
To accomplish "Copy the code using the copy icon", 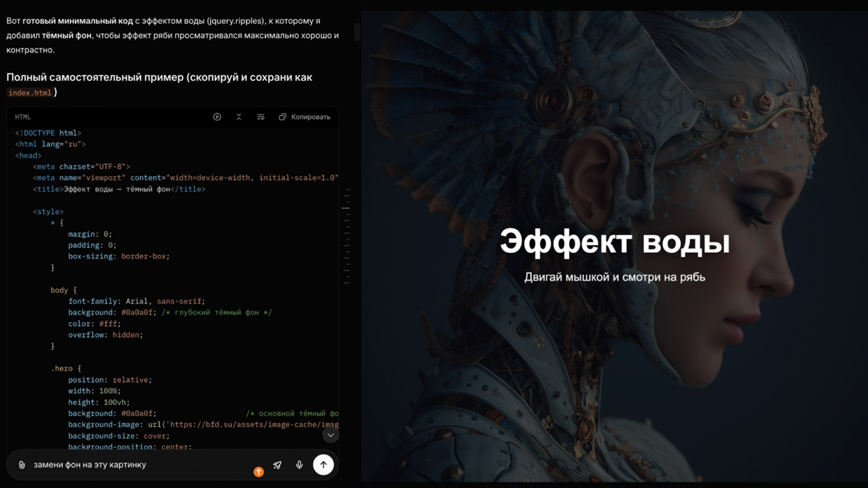I will click(x=282, y=117).
